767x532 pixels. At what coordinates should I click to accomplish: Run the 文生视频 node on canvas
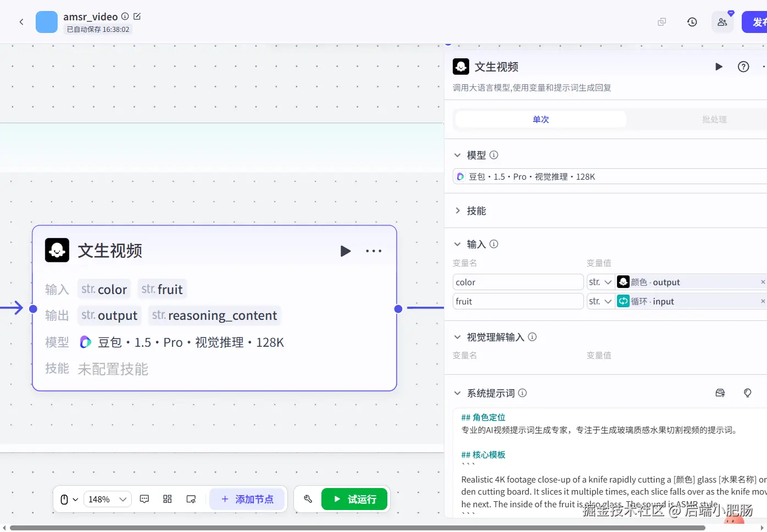tap(345, 251)
